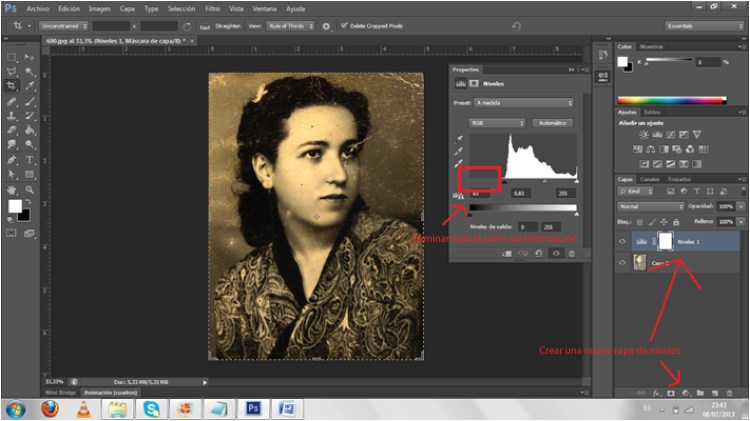Hide the Niveles 1 layer
The width and height of the screenshot is (750, 421).
click(x=623, y=241)
